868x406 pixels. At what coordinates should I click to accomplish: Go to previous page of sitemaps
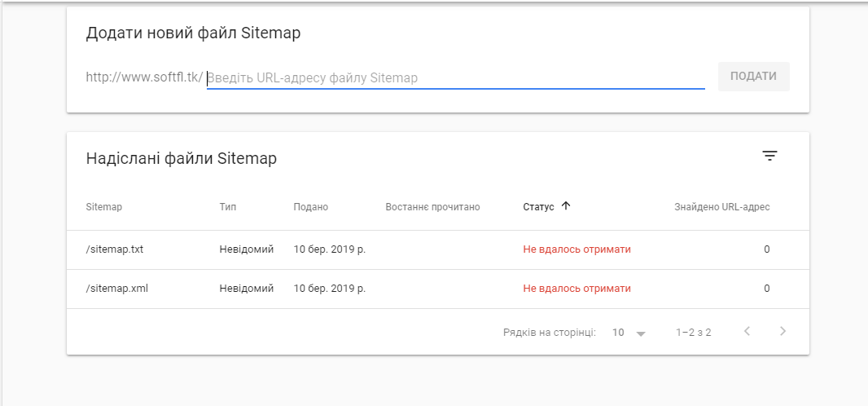pos(747,331)
